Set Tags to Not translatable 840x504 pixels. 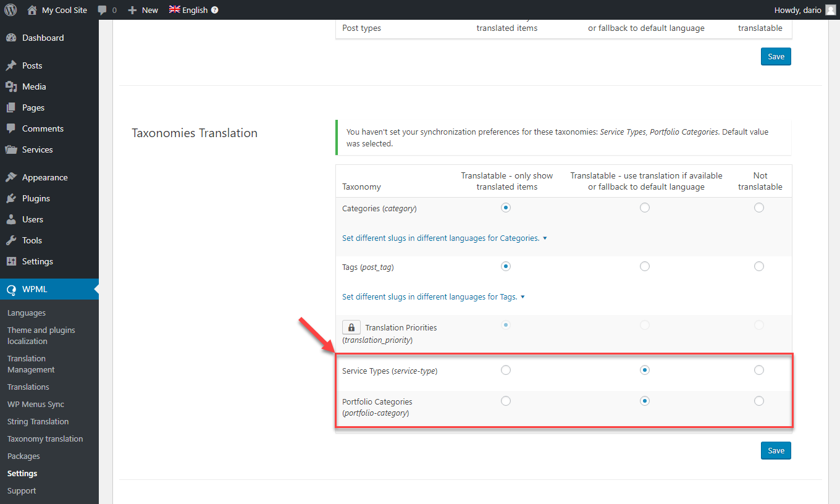(x=759, y=266)
